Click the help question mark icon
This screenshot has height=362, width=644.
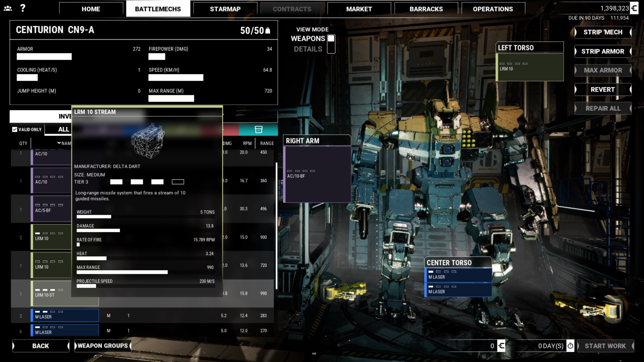coord(22,8)
